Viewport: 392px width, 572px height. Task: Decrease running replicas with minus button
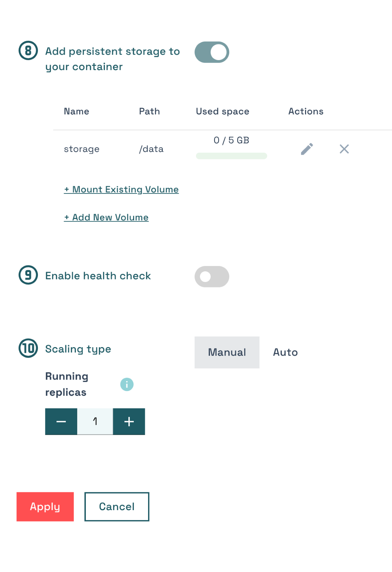click(x=61, y=421)
